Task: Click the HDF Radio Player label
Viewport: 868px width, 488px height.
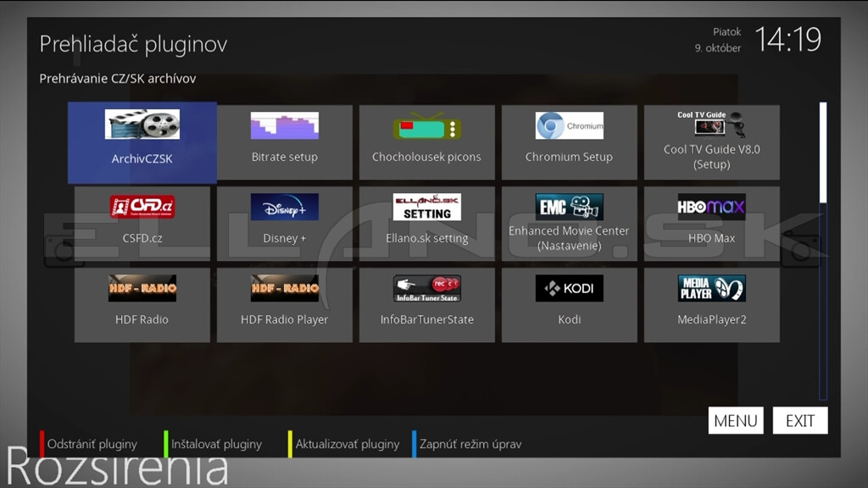Action: click(285, 319)
